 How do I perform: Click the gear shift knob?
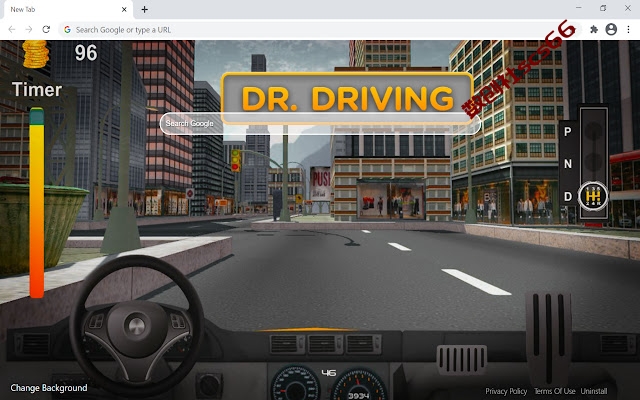click(593, 196)
